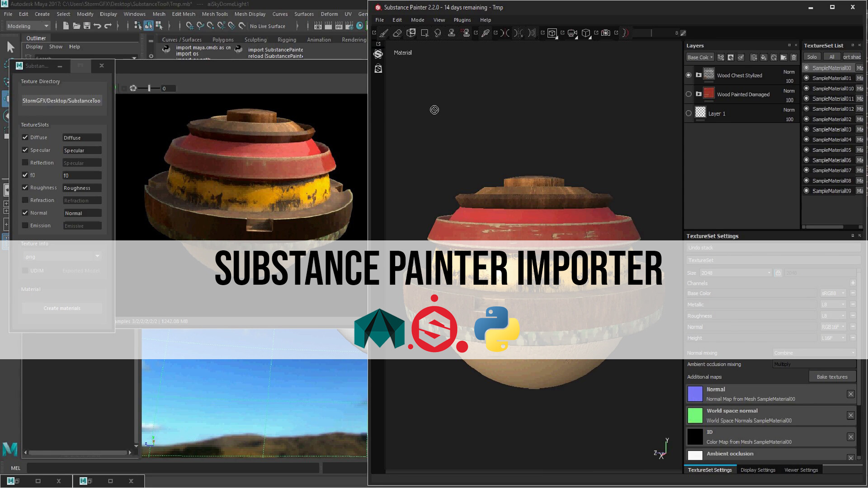Viewport: 868px width, 488px height.
Task: Disable the Roughness checkbox
Action: coord(25,188)
